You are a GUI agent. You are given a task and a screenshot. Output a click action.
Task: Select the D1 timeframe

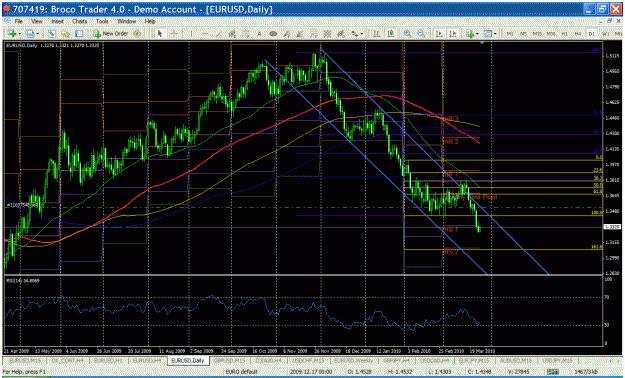(x=592, y=34)
